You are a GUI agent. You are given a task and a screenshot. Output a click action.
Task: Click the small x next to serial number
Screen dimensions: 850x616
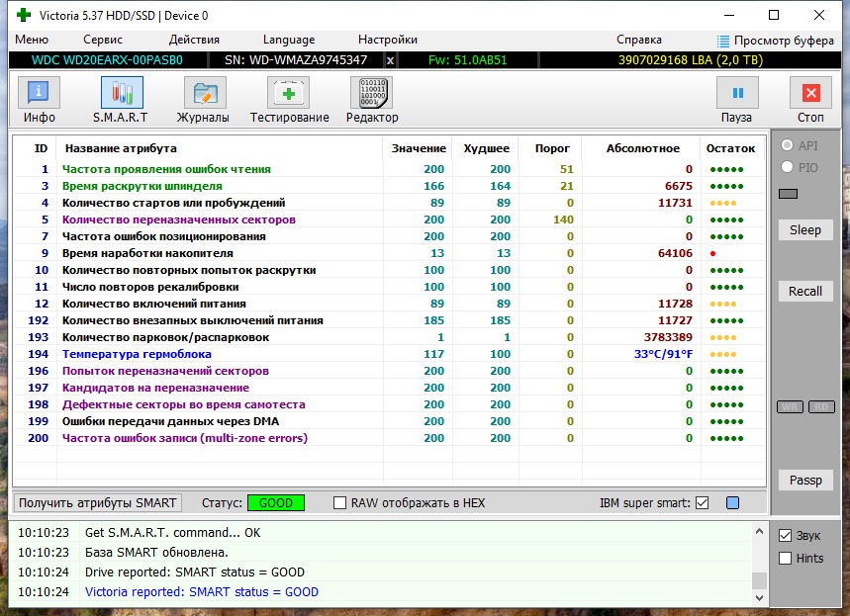tap(390, 60)
